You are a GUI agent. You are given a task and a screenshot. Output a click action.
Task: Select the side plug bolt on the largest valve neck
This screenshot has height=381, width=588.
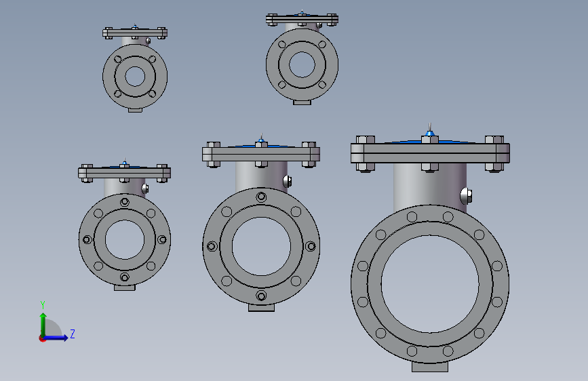(x=466, y=196)
